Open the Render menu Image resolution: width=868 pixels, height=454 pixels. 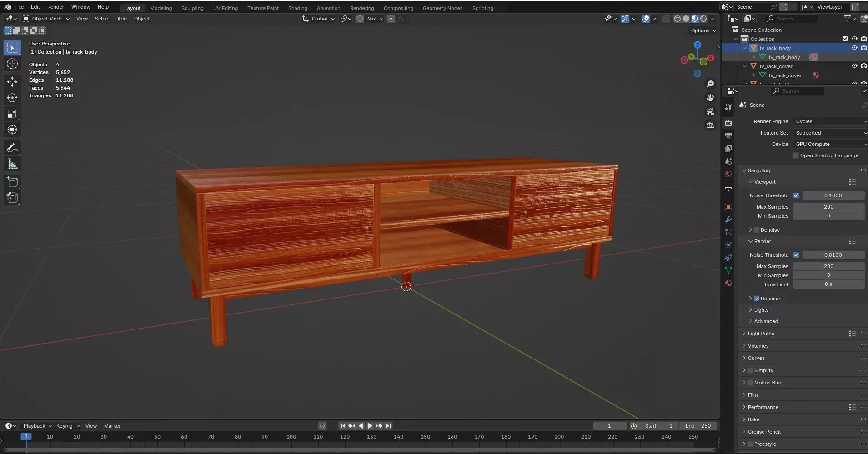(x=55, y=7)
